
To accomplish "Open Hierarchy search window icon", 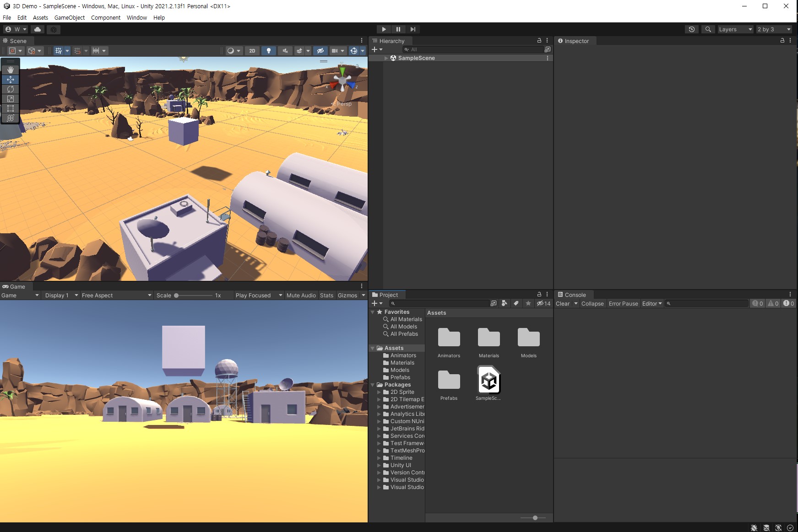I will point(547,49).
